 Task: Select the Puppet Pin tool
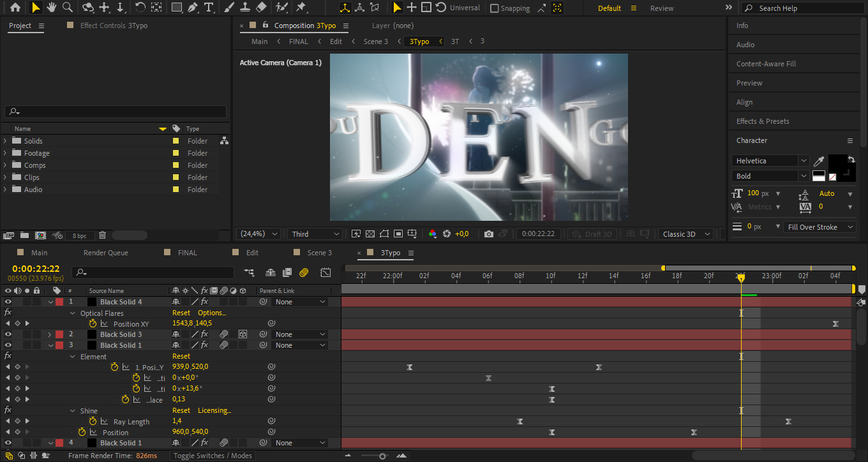[301, 8]
